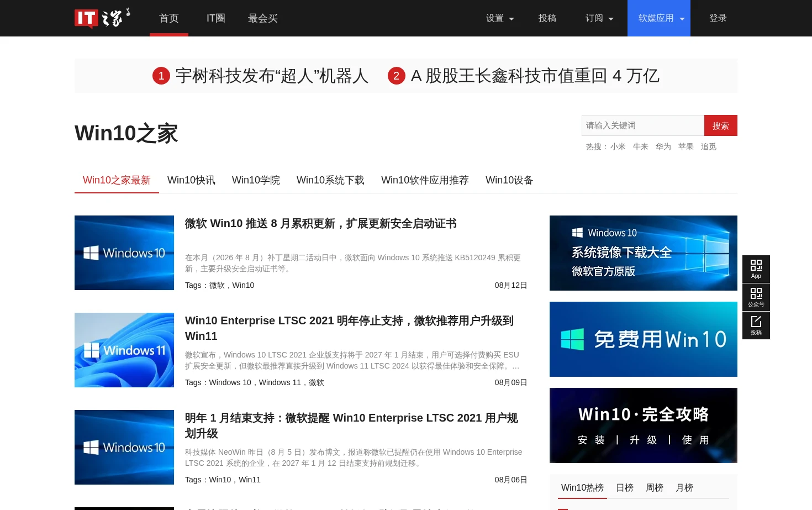Open the 公众号 QR code icon
812x510 pixels.
(756, 297)
